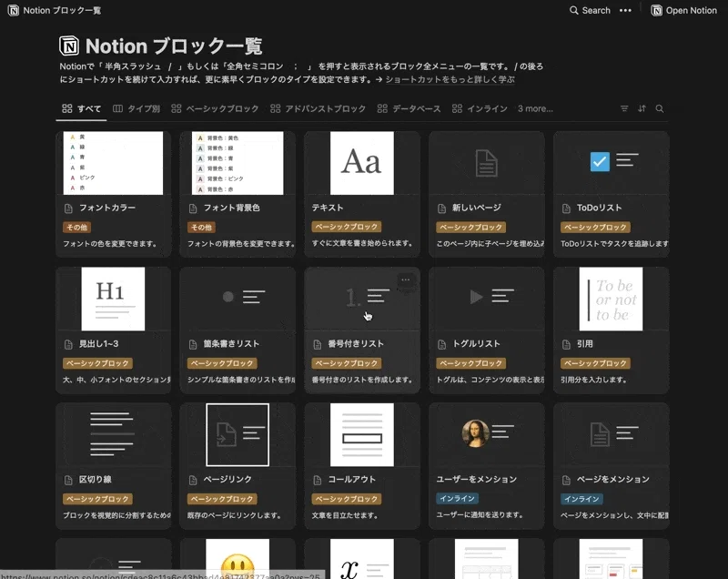728x579 pixels.
Task: Click the math x equation thumbnail in the bottom row
Action: click(362, 559)
